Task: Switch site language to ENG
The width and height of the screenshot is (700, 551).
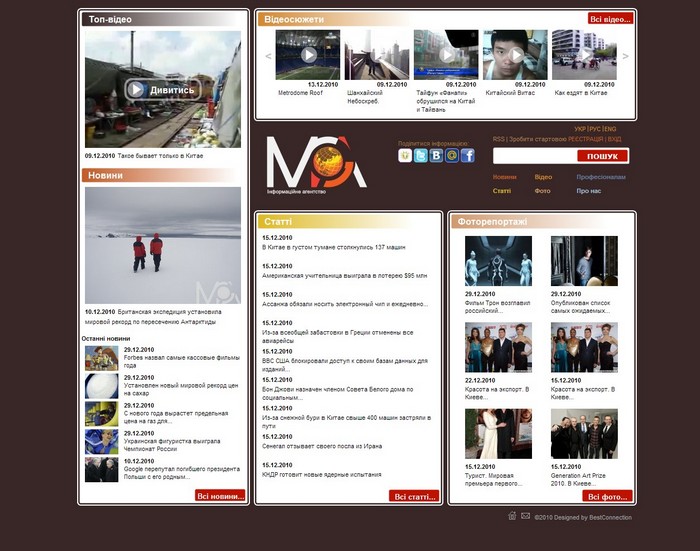Action: (x=610, y=129)
